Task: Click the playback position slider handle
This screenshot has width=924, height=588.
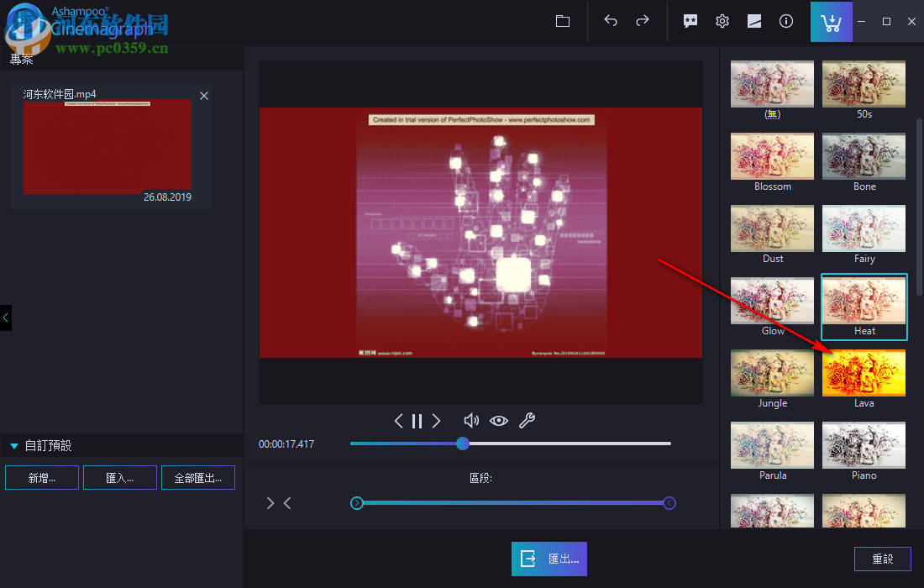Action: pos(463,444)
